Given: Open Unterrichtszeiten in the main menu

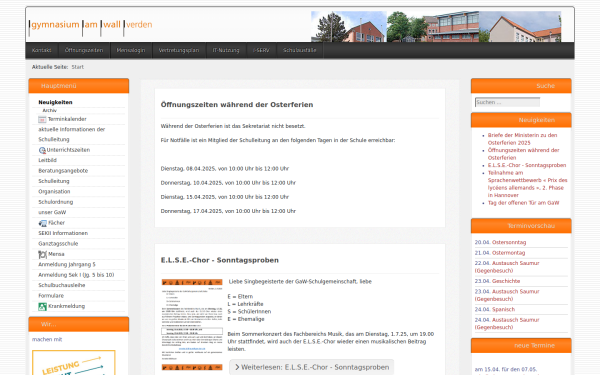Looking at the screenshot, I should 68,150.
